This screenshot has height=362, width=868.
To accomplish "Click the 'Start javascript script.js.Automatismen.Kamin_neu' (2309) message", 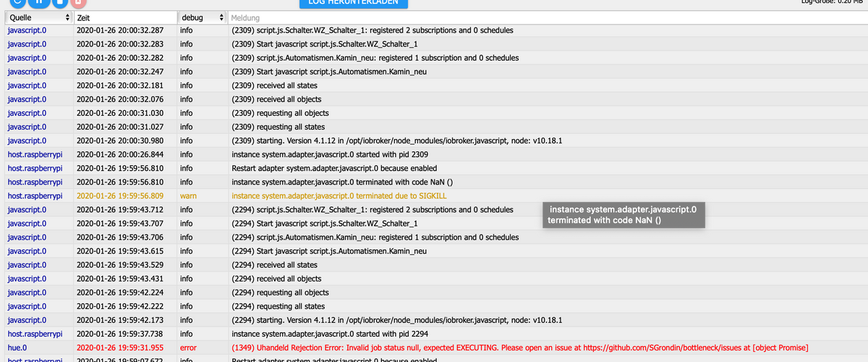I will point(328,72).
